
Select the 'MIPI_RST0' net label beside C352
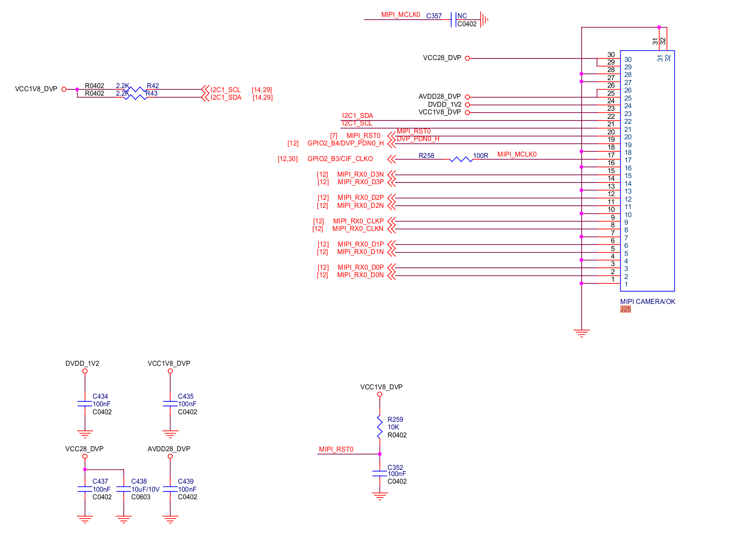click(x=336, y=449)
